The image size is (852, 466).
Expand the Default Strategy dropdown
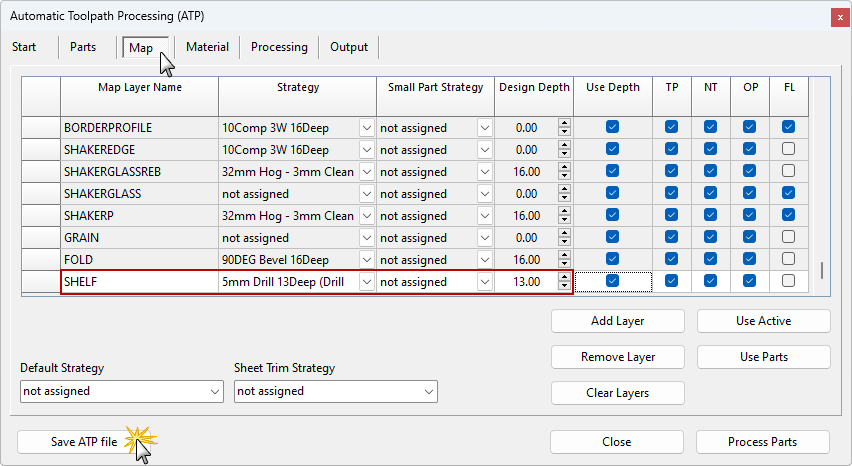click(x=215, y=392)
